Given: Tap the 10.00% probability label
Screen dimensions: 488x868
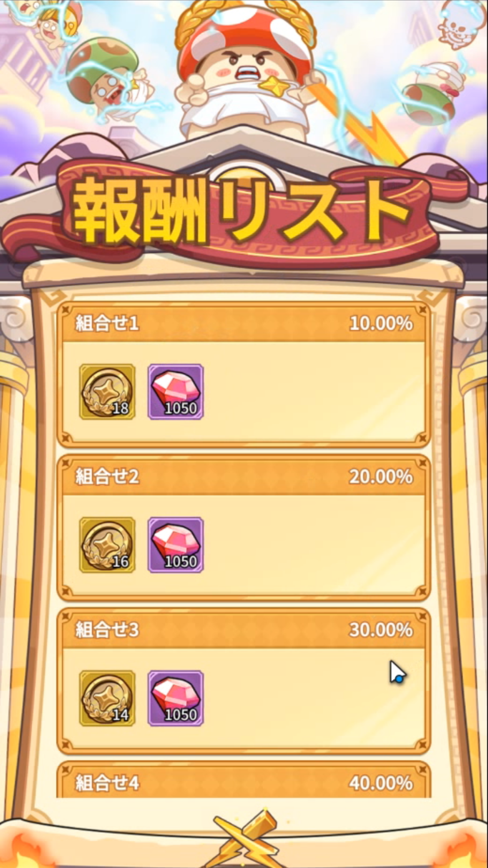Looking at the screenshot, I should [381, 324].
